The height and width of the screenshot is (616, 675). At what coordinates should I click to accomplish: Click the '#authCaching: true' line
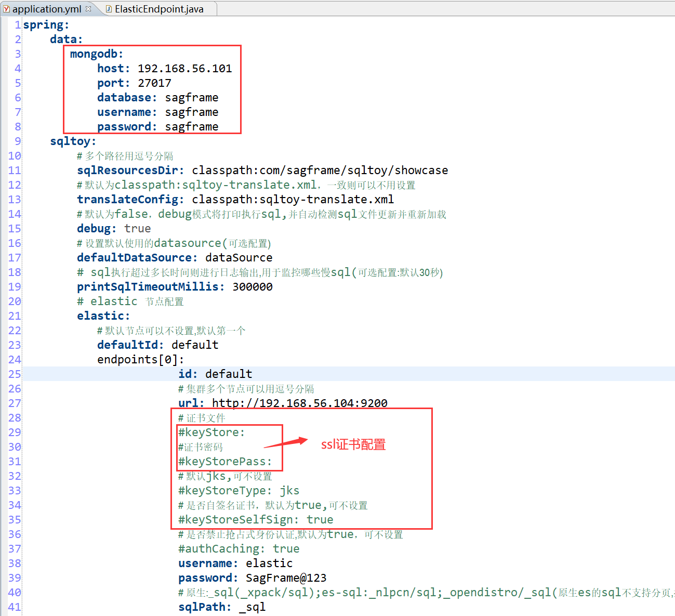tap(239, 549)
